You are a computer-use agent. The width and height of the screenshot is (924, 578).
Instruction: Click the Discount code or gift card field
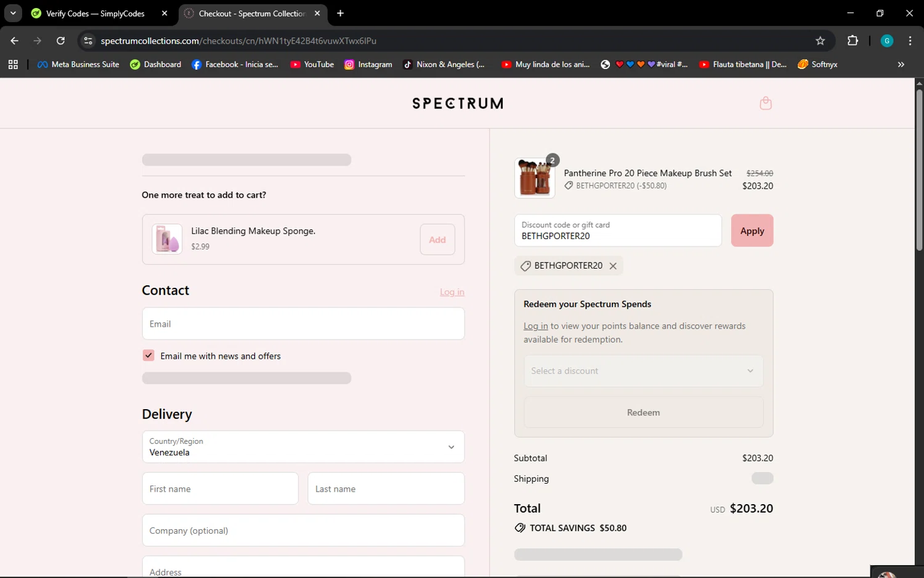click(x=618, y=230)
